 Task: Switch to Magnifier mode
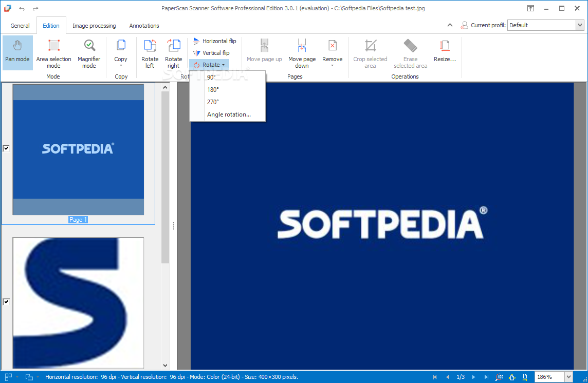click(89, 52)
